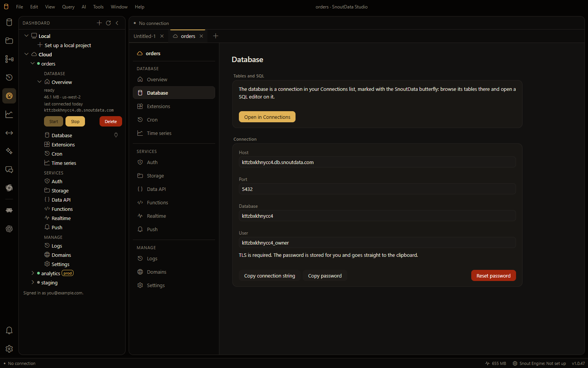The width and height of the screenshot is (588, 368).
Task: Open the schema structure icon in the activity bar
Action: [x=9, y=59]
